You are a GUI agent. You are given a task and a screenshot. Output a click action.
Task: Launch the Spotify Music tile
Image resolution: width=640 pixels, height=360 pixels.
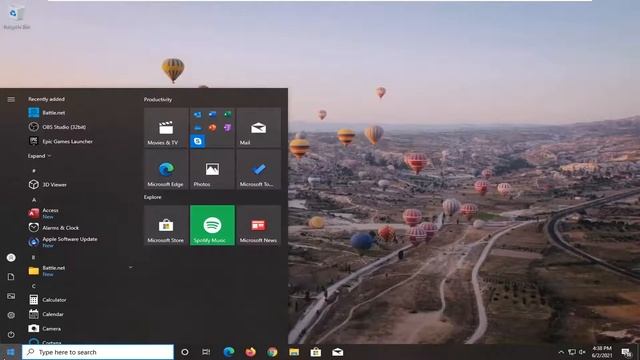212,225
